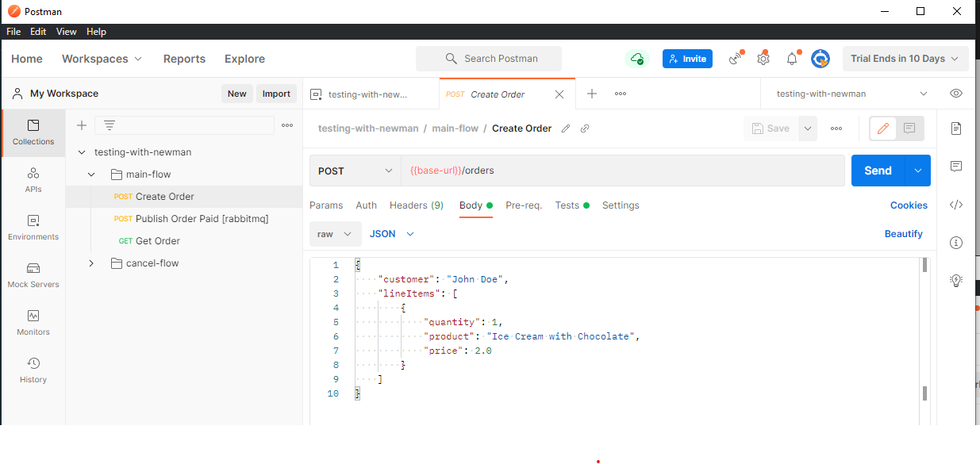This screenshot has width=980, height=464.
Task: Open the Edit menu
Action: (x=38, y=32)
